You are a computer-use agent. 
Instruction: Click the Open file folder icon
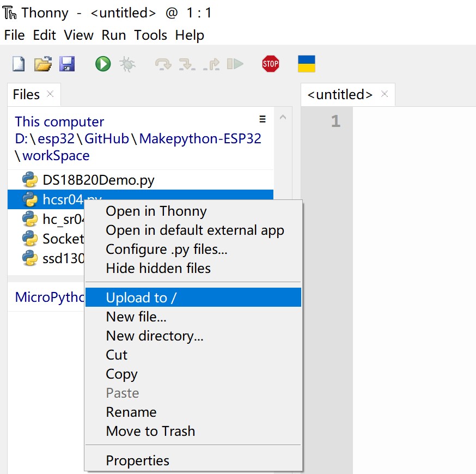43,64
